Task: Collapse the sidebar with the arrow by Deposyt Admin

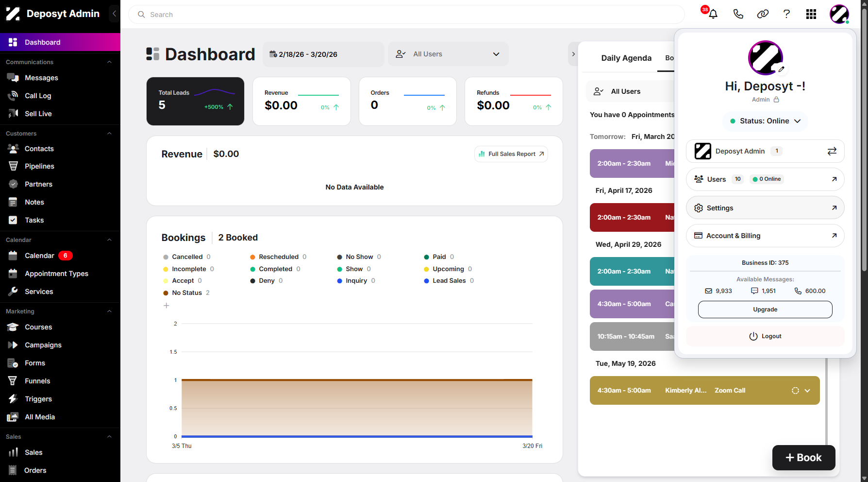Action: 114,14
